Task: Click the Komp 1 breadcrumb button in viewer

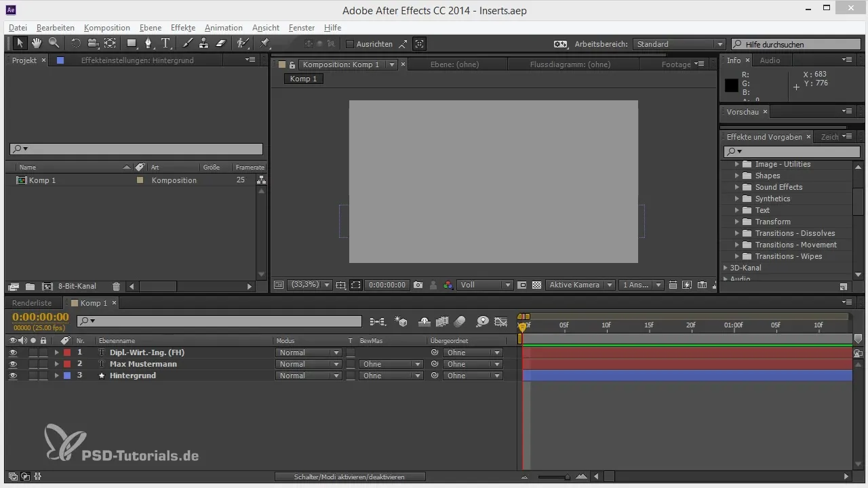Action: pos(304,79)
